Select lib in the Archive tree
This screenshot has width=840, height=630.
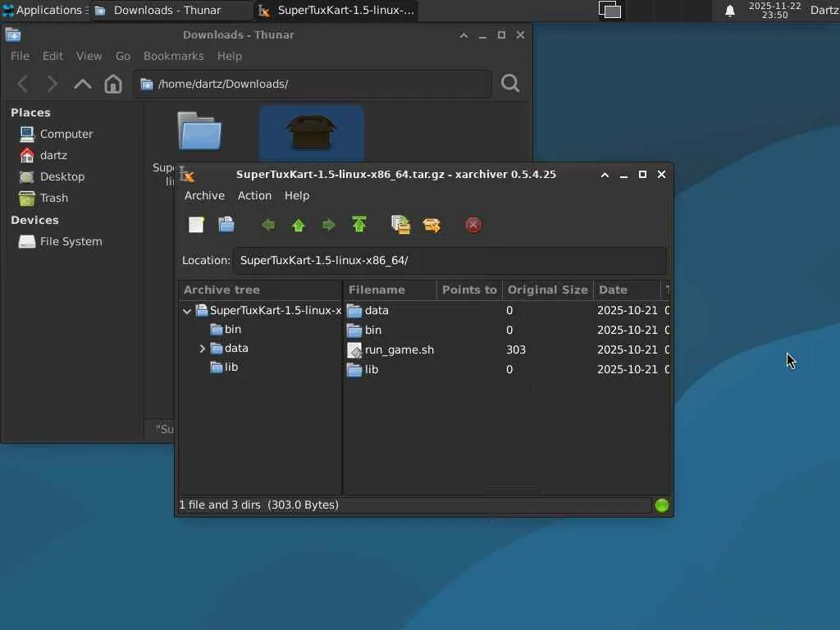[x=224, y=367]
